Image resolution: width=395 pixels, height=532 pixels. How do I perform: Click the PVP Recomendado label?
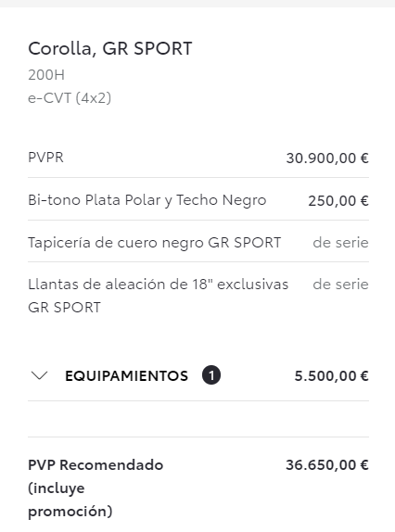coord(96,465)
